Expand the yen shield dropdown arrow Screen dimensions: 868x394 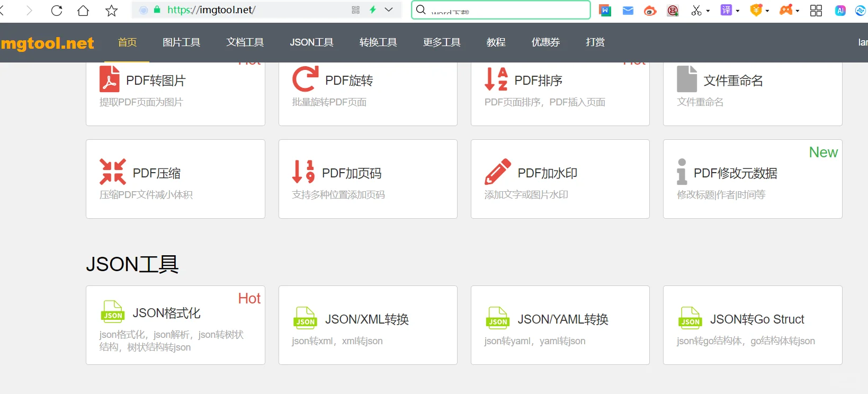[767, 11]
